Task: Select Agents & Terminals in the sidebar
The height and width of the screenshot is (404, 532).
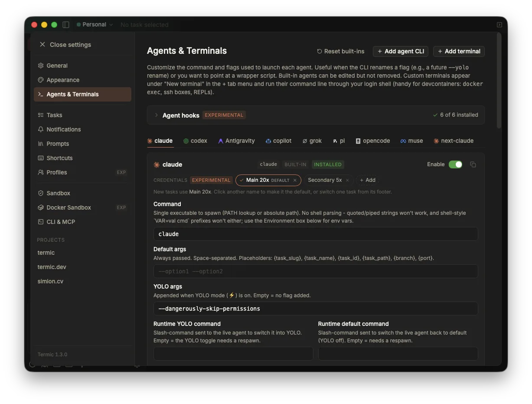Action: coord(82,94)
